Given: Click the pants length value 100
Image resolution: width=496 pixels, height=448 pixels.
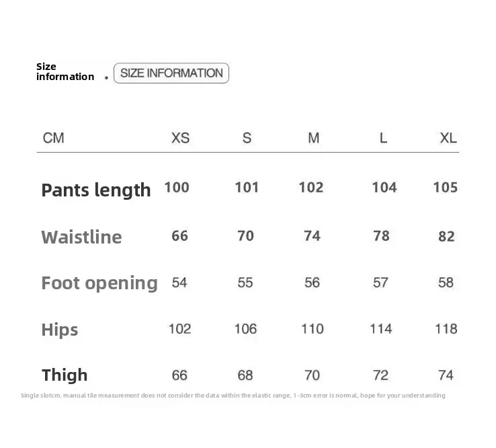Looking at the screenshot, I should (177, 187).
